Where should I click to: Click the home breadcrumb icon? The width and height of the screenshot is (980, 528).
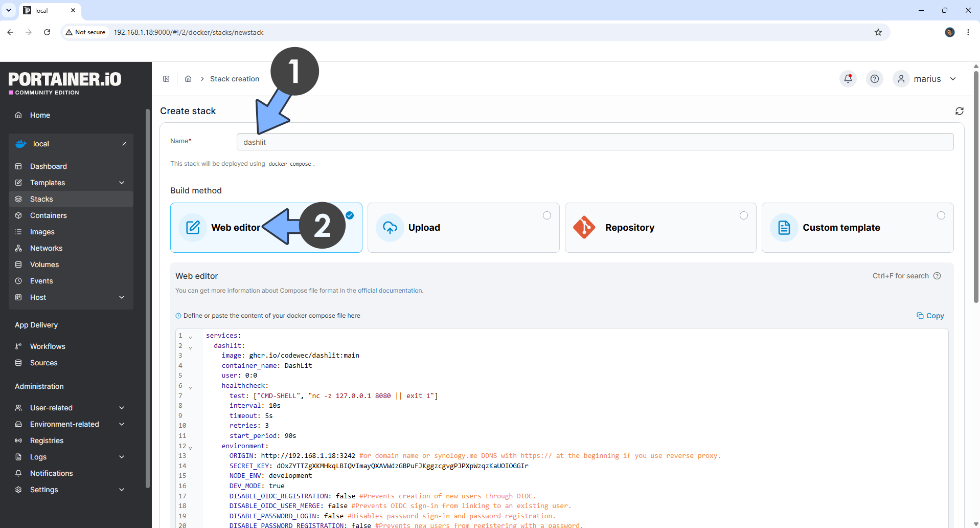point(188,79)
